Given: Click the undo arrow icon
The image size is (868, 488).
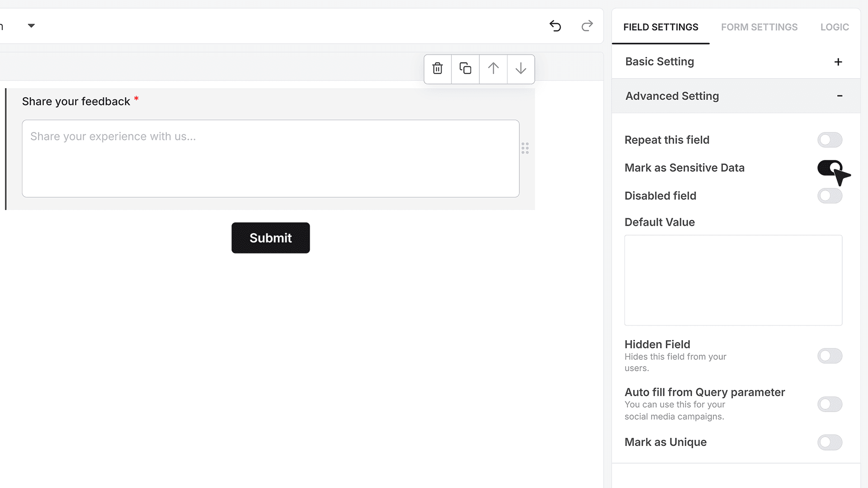Looking at the screenshot, I should point(555,26).
